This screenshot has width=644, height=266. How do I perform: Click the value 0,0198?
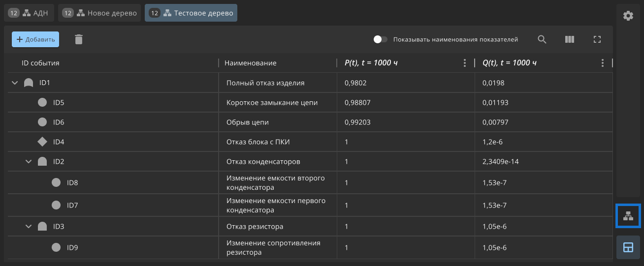494,83
